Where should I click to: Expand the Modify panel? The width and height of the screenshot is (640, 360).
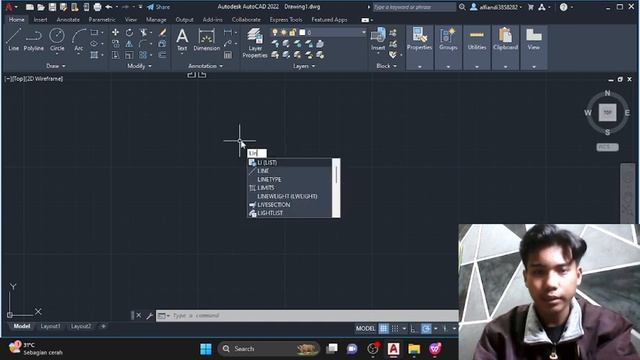(x=139, y=66)
